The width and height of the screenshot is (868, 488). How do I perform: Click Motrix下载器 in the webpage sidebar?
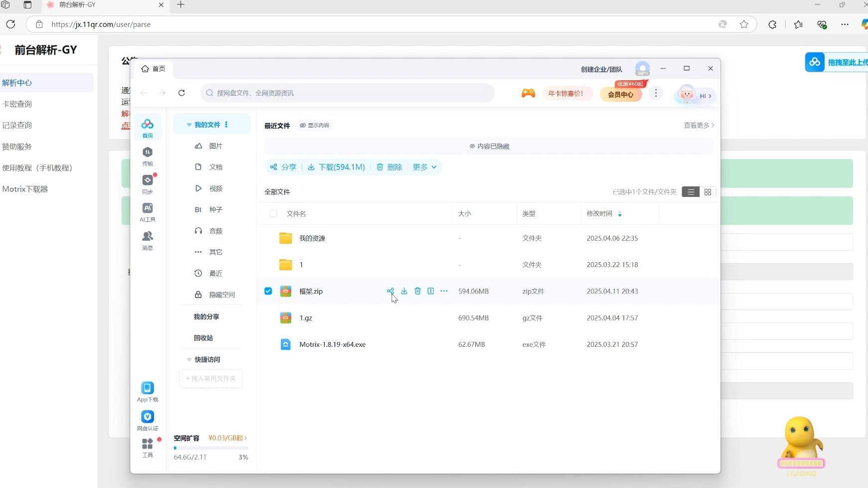coord(25,189)
